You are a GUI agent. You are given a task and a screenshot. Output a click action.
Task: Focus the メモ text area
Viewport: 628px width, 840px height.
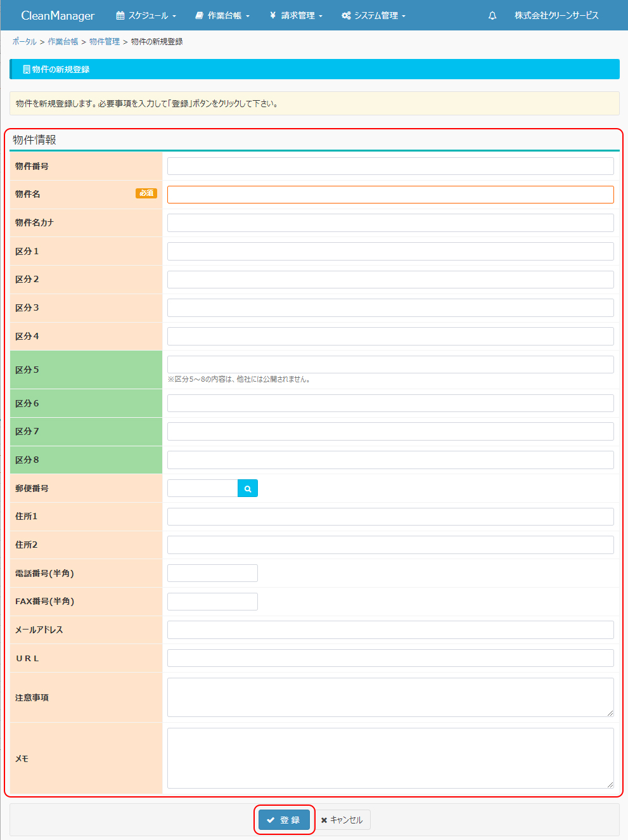(390, 758)
